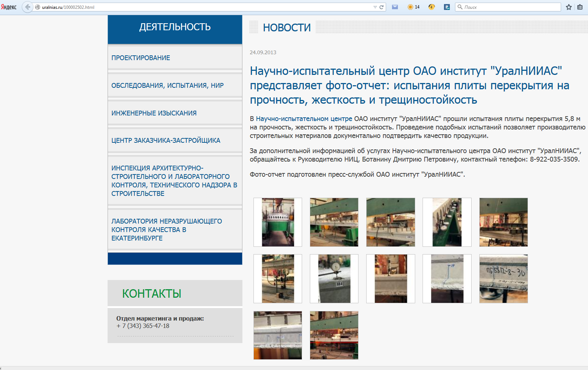Click the ДЕЯТЕЛЬНОСТЬ sidebar header
This screenshot has height=370, width=588.
175,27
